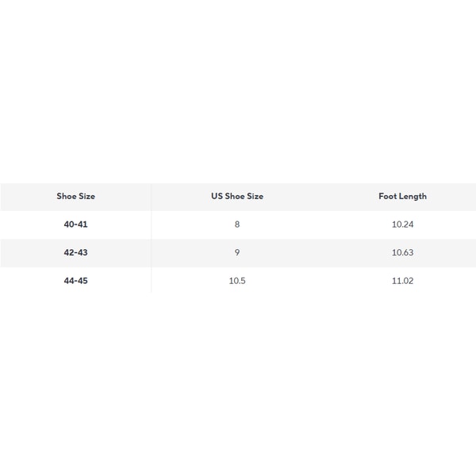476x476 pixels.
Task: Click the divider after Shoe Size column
Action: [152, 238]
